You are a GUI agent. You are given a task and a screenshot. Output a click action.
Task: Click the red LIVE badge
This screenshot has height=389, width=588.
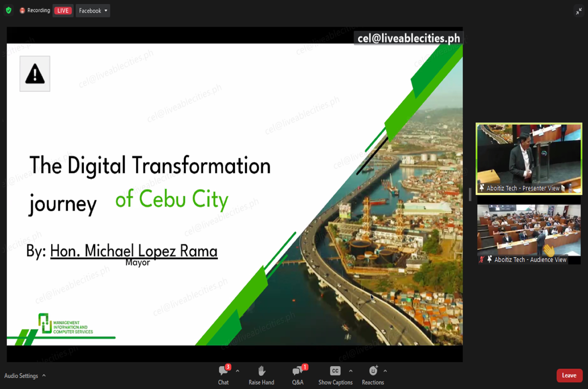pyautogui.click(x=63, y=10)
